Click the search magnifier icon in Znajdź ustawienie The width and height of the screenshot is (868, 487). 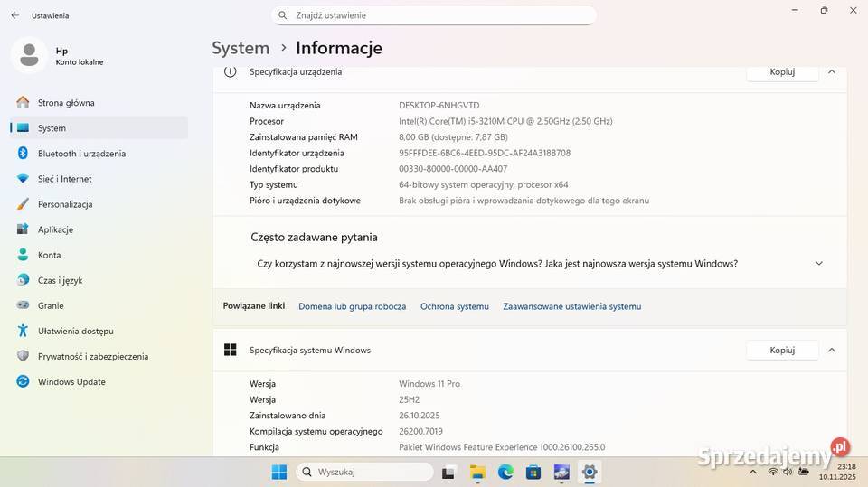(282, 15)
